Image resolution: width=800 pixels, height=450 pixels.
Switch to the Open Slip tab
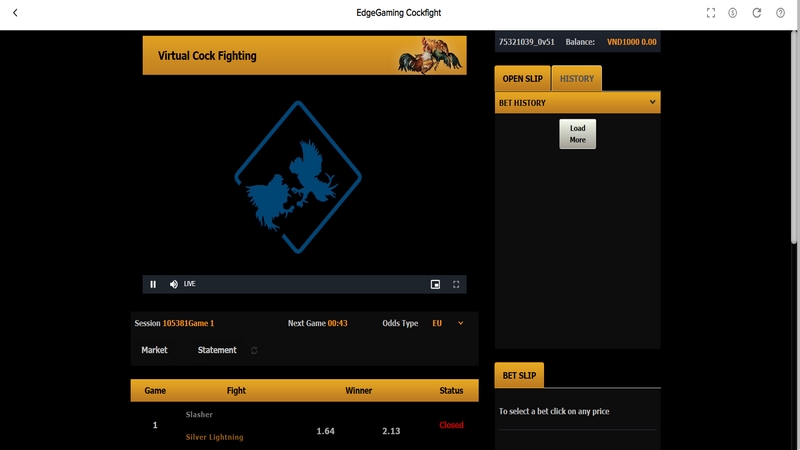(520, 79)
